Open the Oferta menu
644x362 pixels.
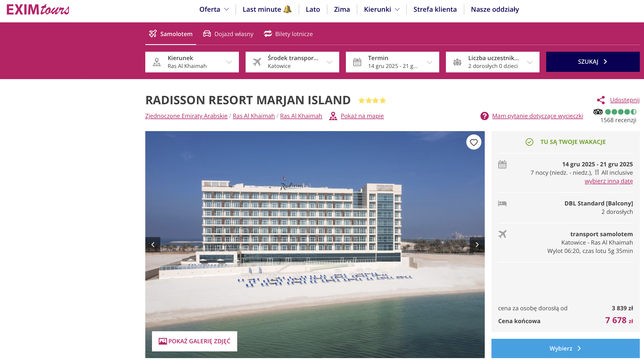214,10
